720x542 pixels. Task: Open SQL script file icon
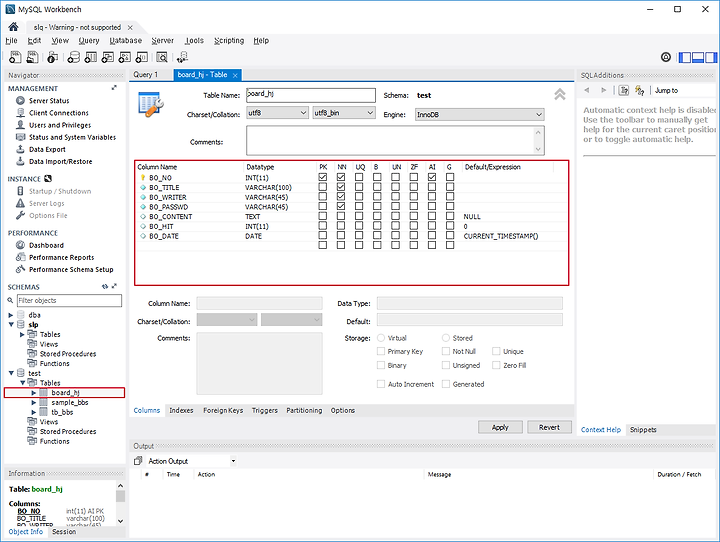click(32, 57)
